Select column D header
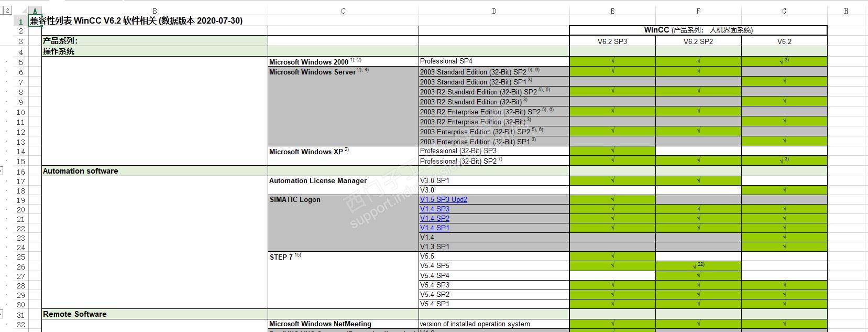This screenshot has width=868, height=332. [x=494, y=11]
